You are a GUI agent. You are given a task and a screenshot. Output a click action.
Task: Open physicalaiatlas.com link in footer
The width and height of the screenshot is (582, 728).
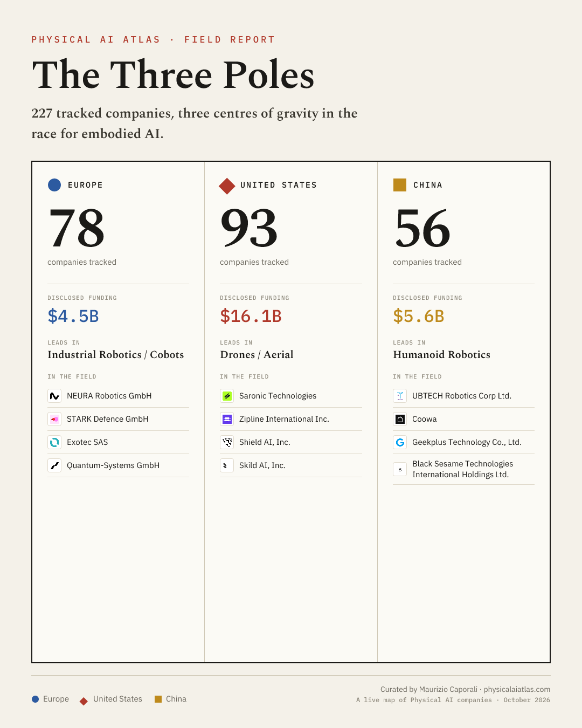(x=517, y=689)
